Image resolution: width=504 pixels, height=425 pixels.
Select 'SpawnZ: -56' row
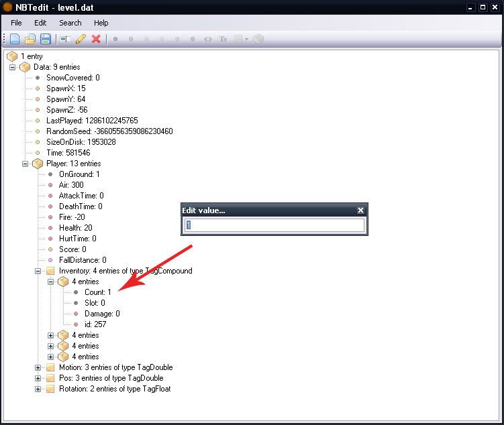67,110
